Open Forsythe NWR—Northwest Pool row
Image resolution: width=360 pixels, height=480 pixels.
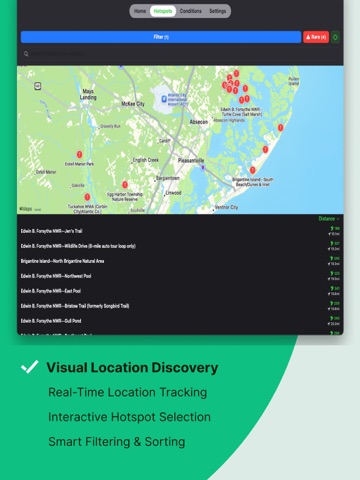(x=180, y=276)
